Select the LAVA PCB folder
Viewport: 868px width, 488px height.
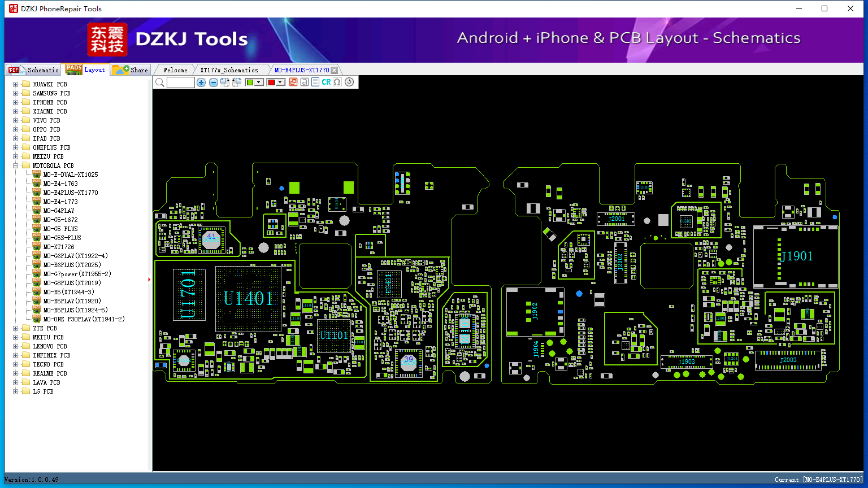tap(46, 382)
